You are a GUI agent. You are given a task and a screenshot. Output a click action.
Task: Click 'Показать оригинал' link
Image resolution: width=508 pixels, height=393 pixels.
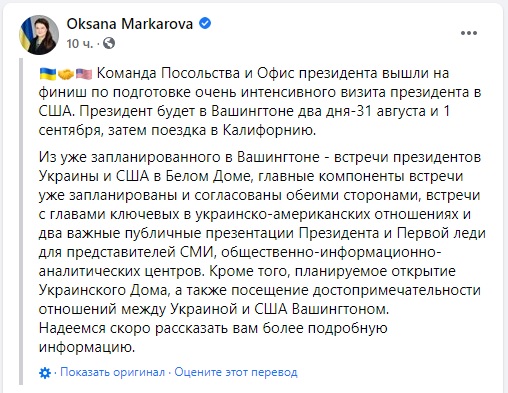point(113,372)
